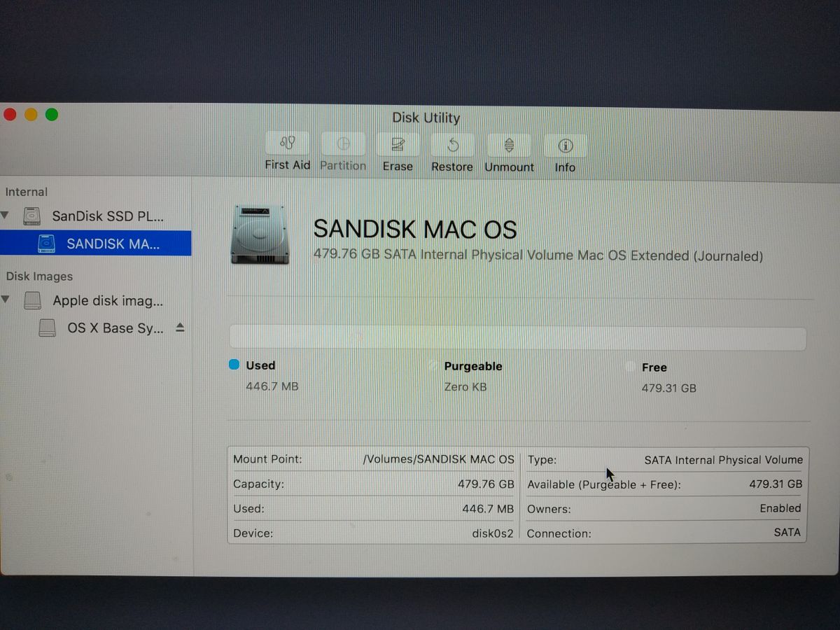Close the Disk Utility window

10,114
